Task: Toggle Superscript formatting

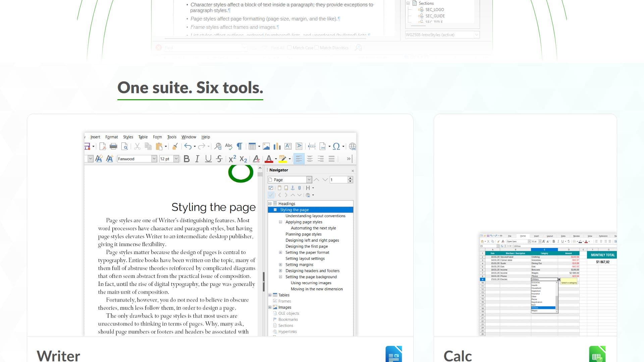Action: click(x=232, y=159)
